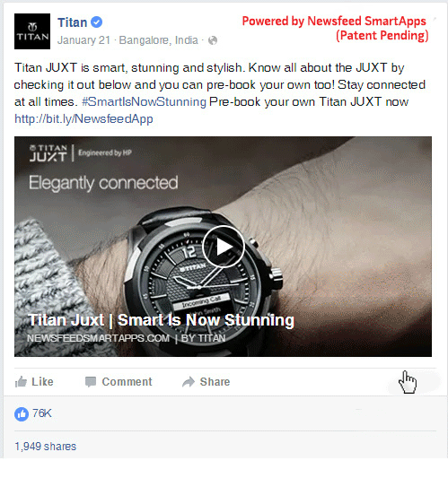The image size is (448, 504).
Task: Click the NEWSFEEDSMARTAPPS.COM source caption
Action: click(98, 338)
